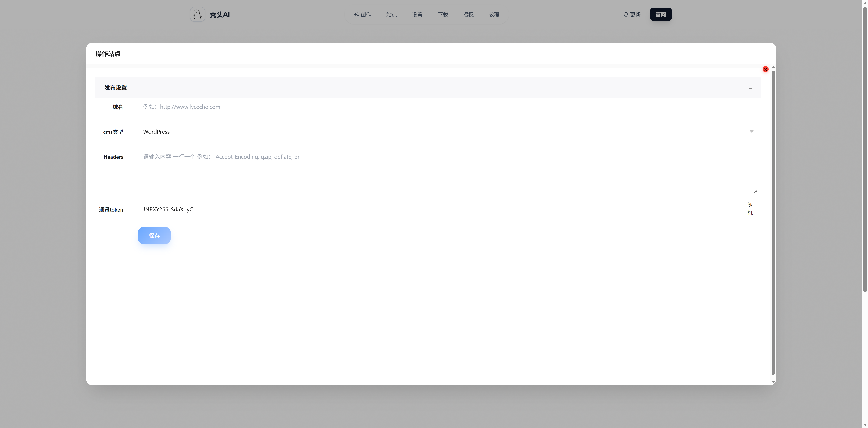This screenshot has height=428, width=868.
Task: Click the blue 保存 button
Action: coord(154,235)
